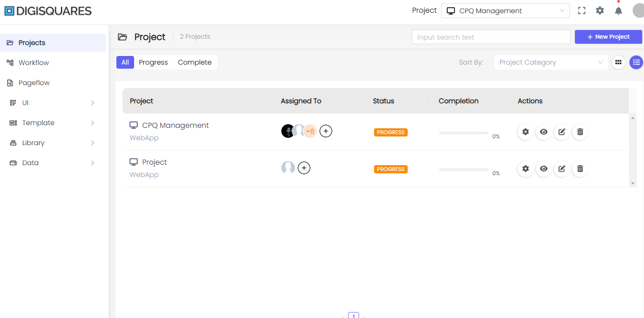Click the search text input field
Image resolution: width=644 pixels, height=318 pixels.
pos(491,37)
